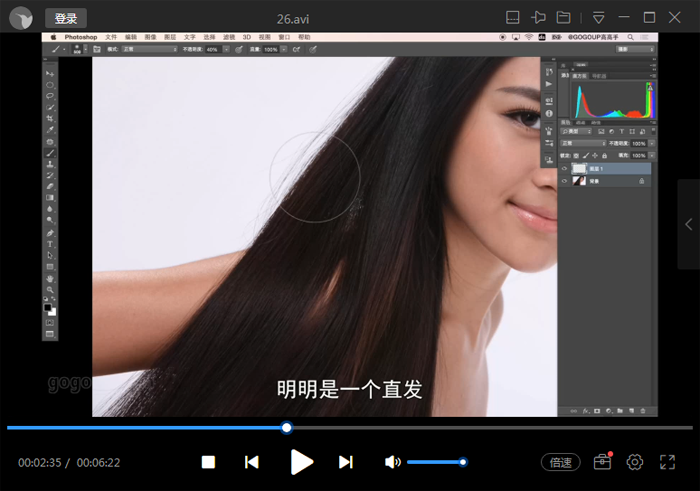700x491 pixels.
Task: Open the 倍速 playback speed options
Action: coord(561,462)
